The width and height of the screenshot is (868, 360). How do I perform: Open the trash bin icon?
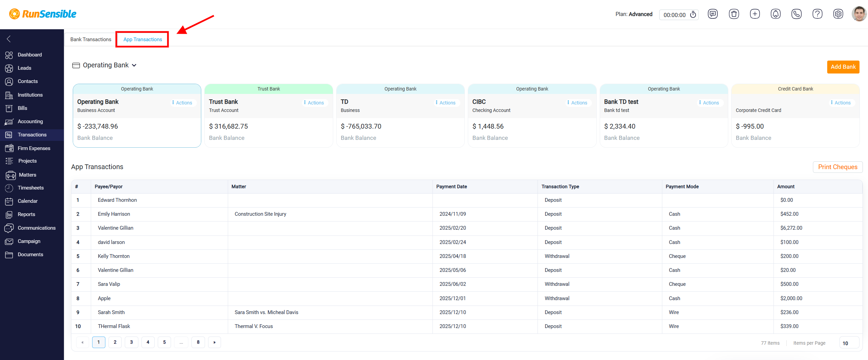(734, 14)
